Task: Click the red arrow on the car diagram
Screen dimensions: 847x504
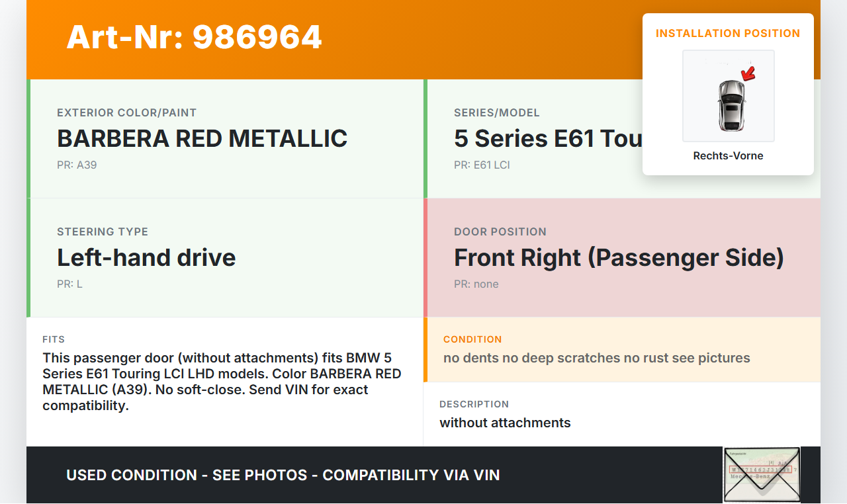Action: click(x=748, y=73)
